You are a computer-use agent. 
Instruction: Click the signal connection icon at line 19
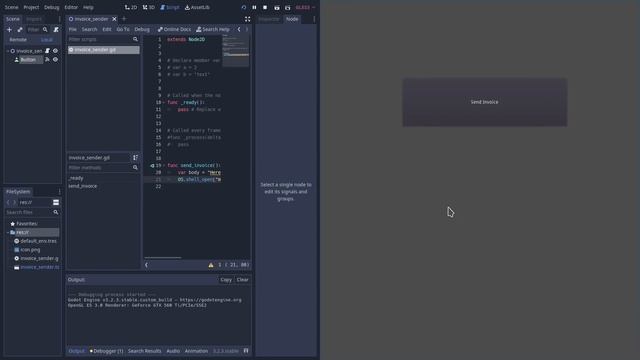coord(152,166)
